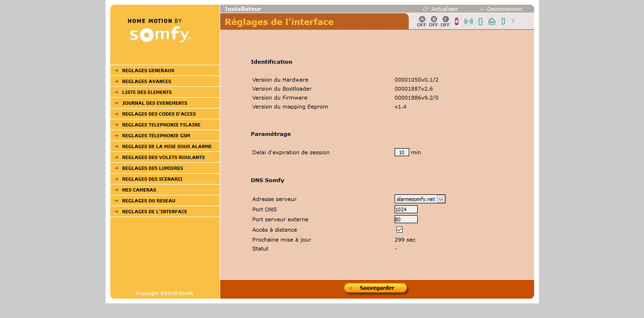This screenshot has width=644, height=318.
Task: Go to REGLAGES AVANCES
Action: click(165, 81)
